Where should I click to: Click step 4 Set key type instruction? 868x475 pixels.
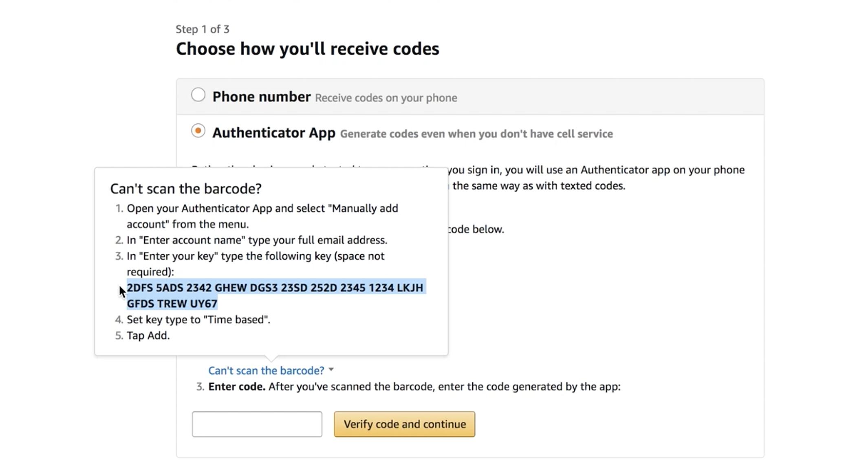[198, 319]
